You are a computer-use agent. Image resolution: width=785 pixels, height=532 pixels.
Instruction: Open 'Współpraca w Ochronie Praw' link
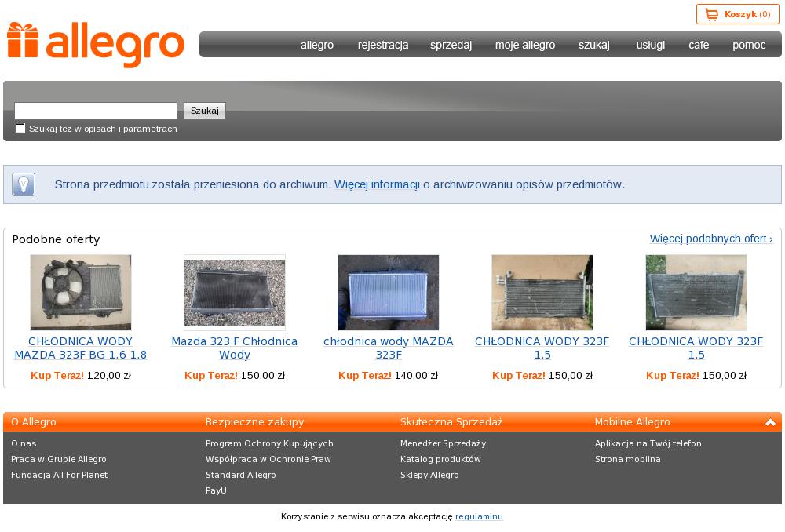point(268,459)
